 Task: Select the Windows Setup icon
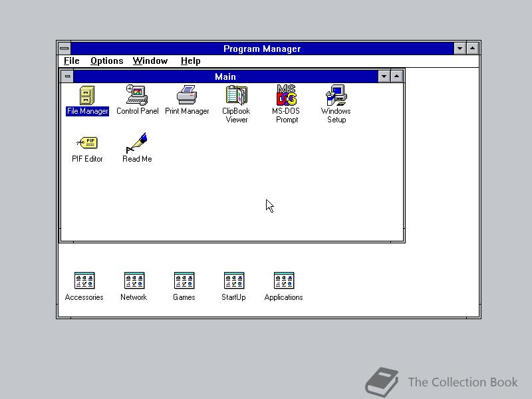pos(336,95)
